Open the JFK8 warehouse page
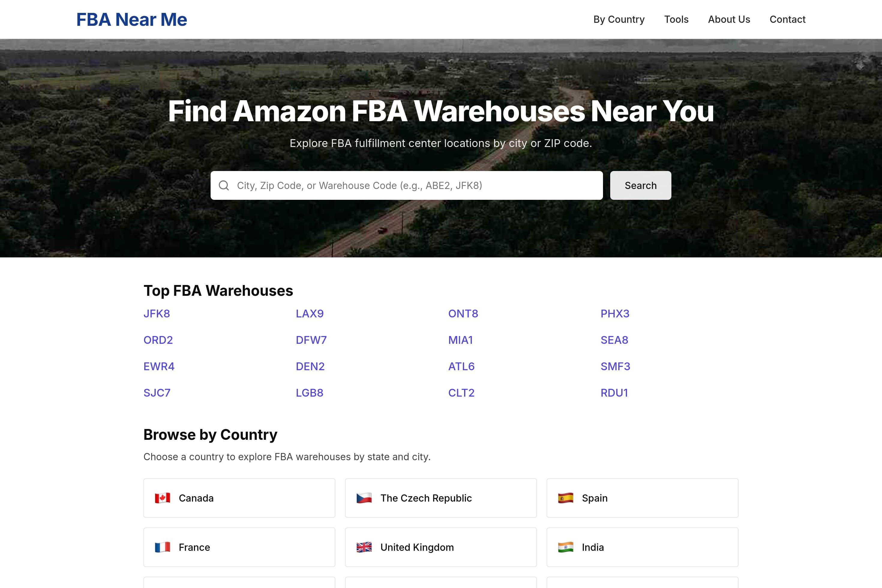The image size is (882, 588). 157,313
